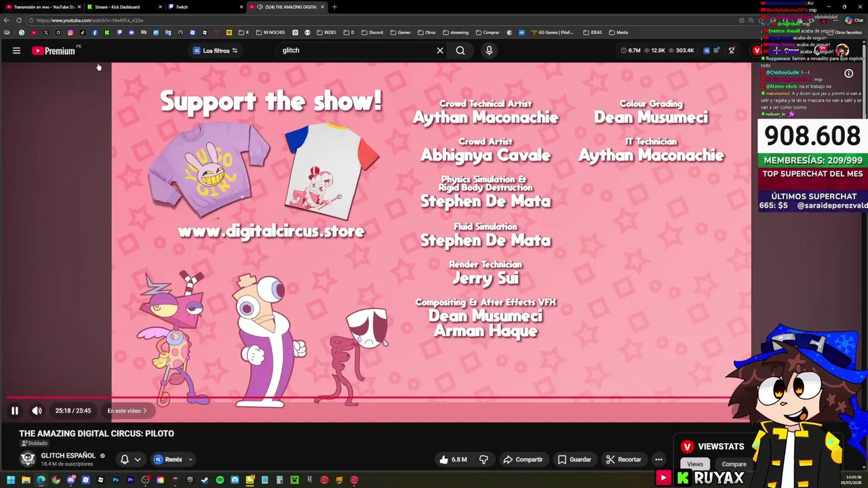This screenshot has width=868, height=488.
Task: Click the 6.7M stat with clock icon
Action: coord(631,50)
